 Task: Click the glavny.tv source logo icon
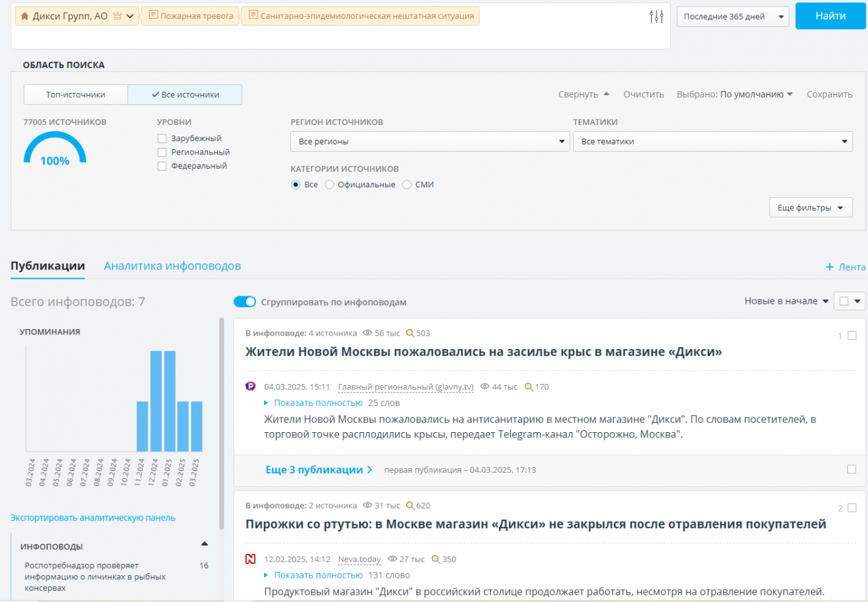251,387
